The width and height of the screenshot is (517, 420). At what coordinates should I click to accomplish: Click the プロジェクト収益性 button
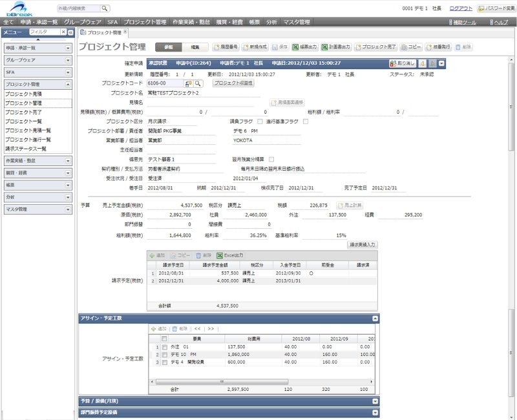(233, 83)
